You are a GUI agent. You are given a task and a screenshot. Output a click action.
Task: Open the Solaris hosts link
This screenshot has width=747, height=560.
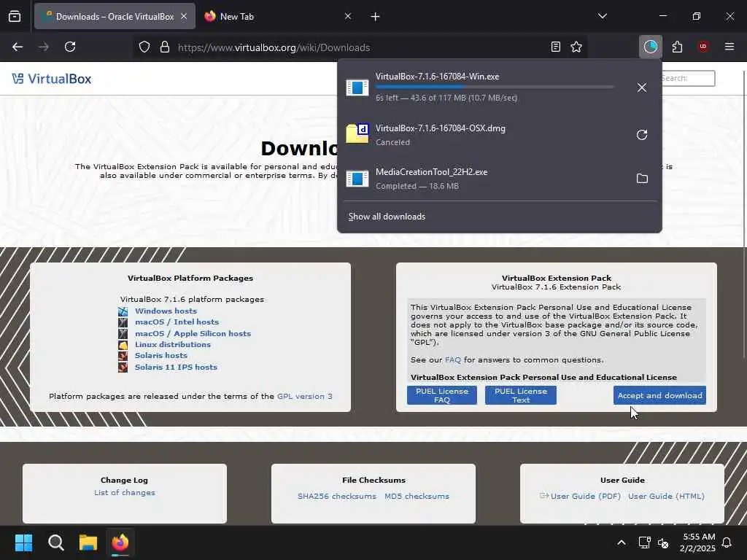click(161, 355)
